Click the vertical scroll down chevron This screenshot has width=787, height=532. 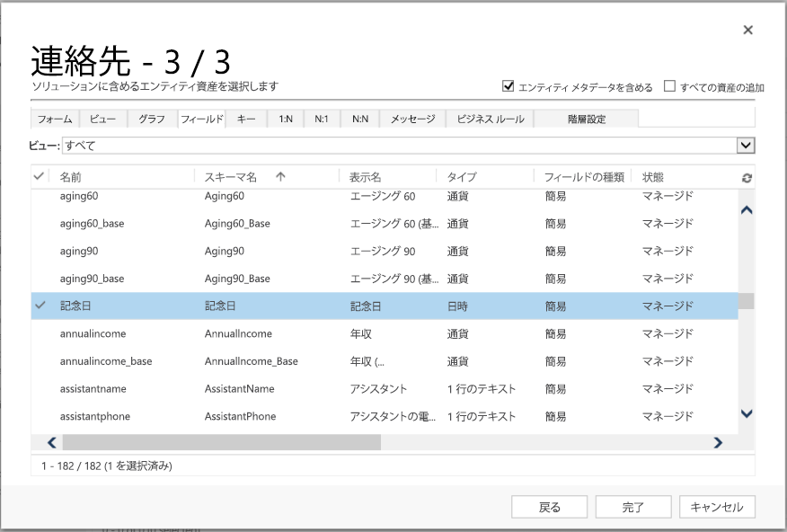coord(747,413)
